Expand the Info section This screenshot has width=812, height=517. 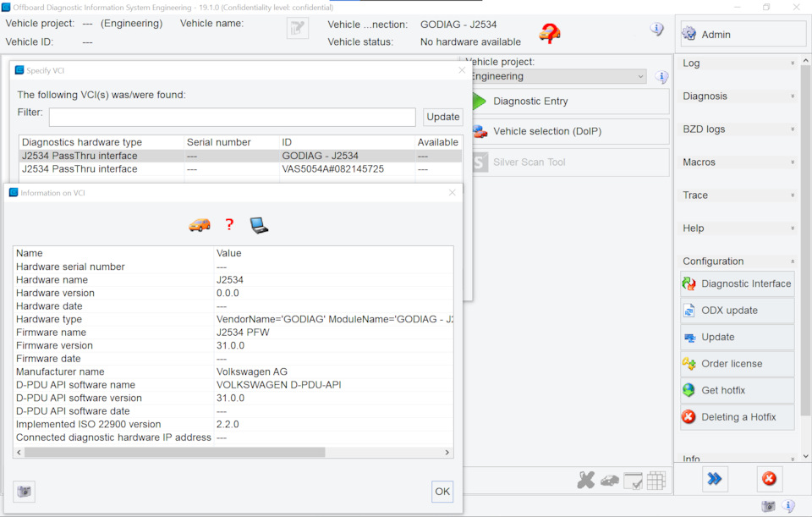pyautogui.click(x=792, y=459)
